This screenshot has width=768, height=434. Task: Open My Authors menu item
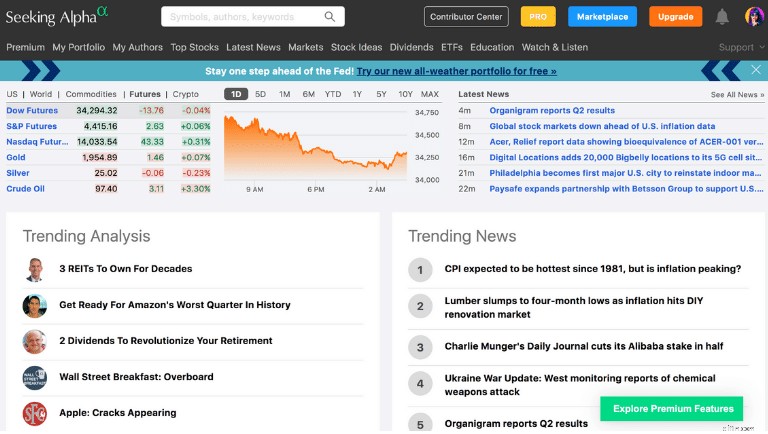point(138,48)
